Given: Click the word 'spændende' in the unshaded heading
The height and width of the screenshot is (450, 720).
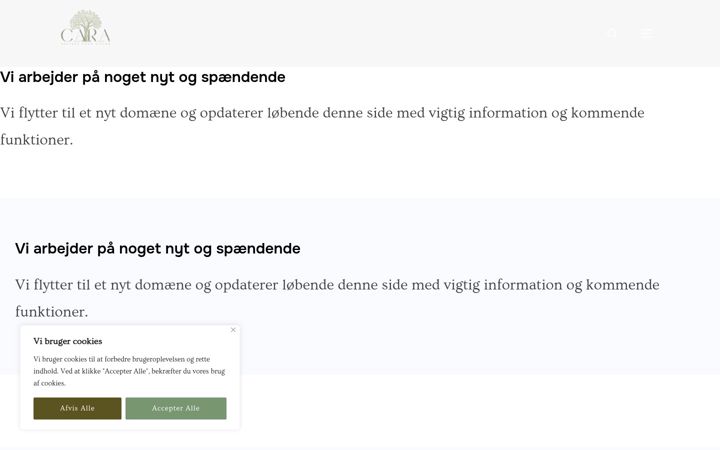Looking at the screenshot, I should coord(243,77).
